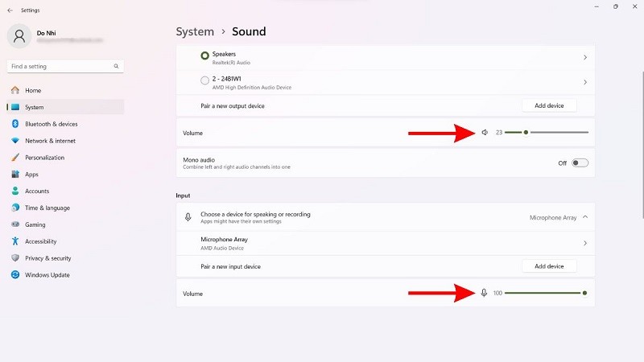Click Add device for output
The width and height of the screenshot is (644, 362).
coord(549,105)
